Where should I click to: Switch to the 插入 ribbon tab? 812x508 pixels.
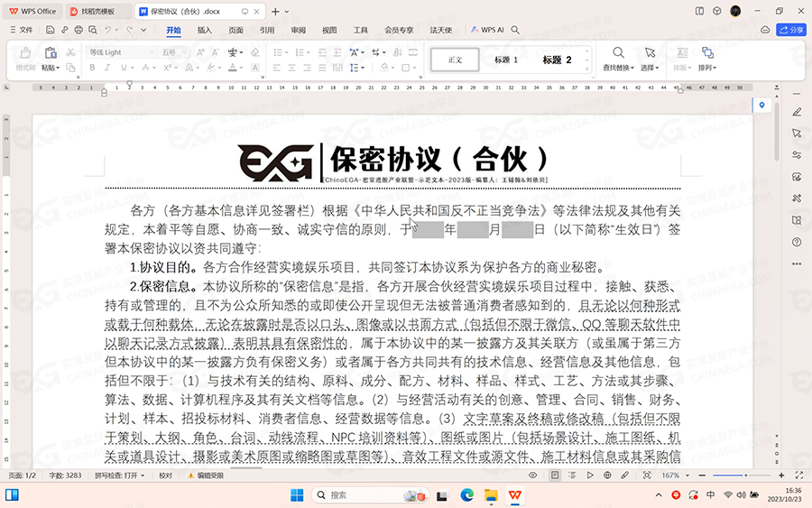coord(205,30)
